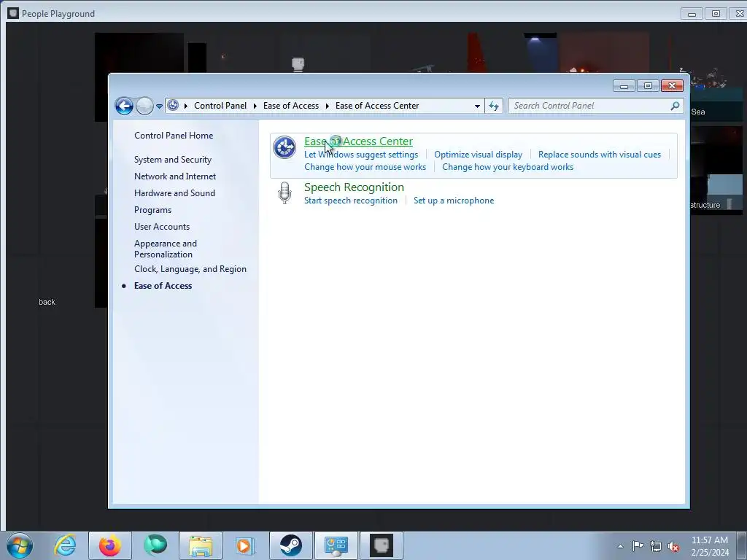Open the address bar history dropdown
747x560 pixels.
click(x=477, y=106)
